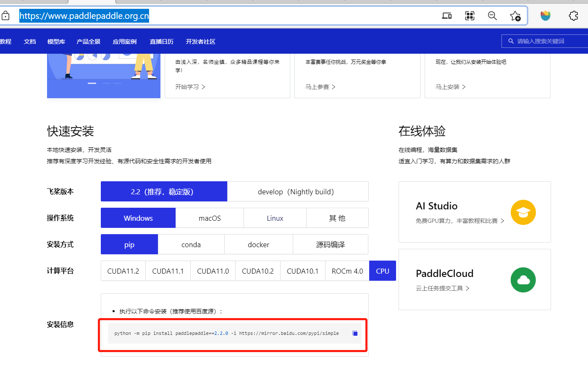Select ROCm 4.0 compute platform

tap(347, 271)
